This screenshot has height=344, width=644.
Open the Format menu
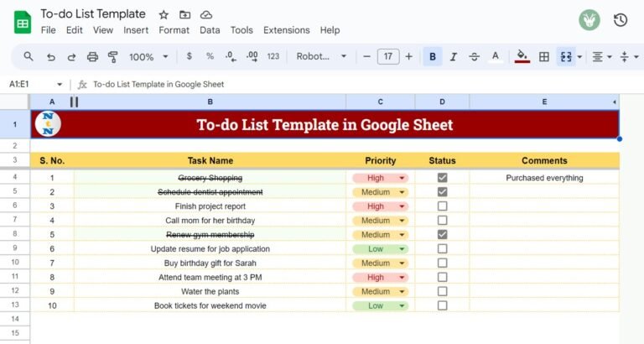coord(174,30)
